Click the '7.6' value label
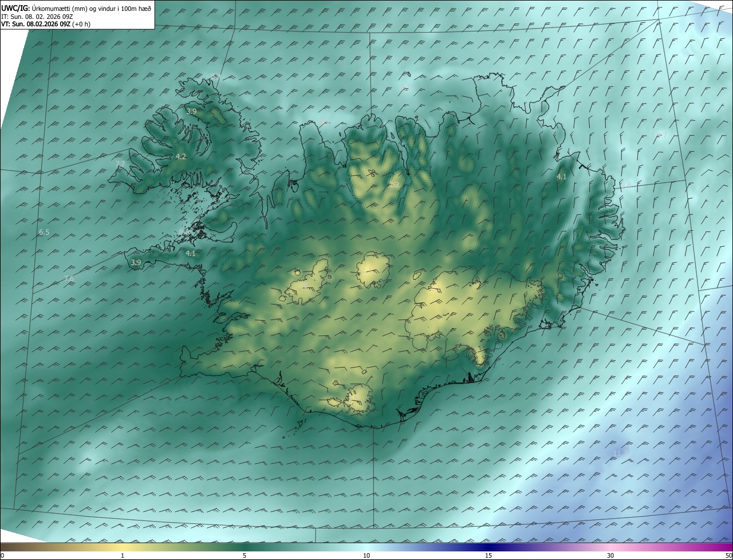 point(69,279)
